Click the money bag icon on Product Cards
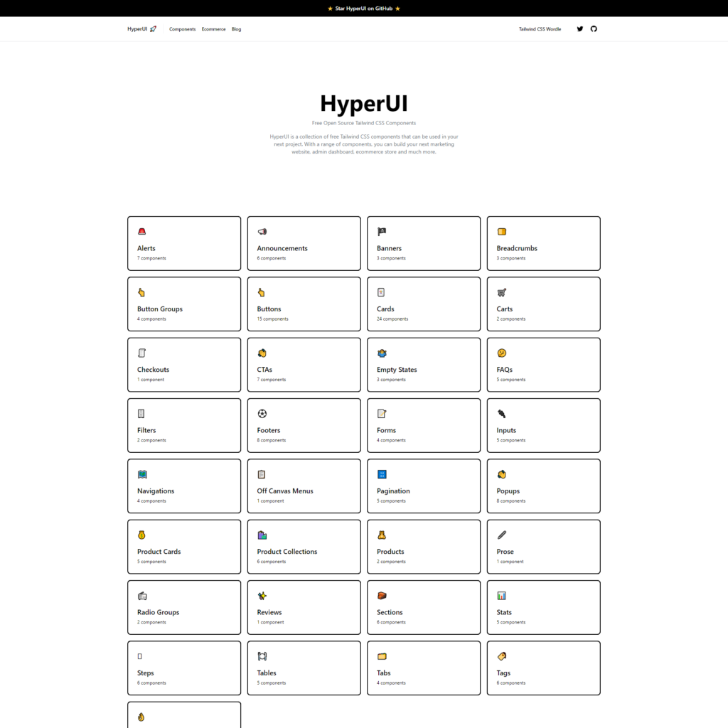The height and width of the screenshot is (728, 728). (141, 535)
